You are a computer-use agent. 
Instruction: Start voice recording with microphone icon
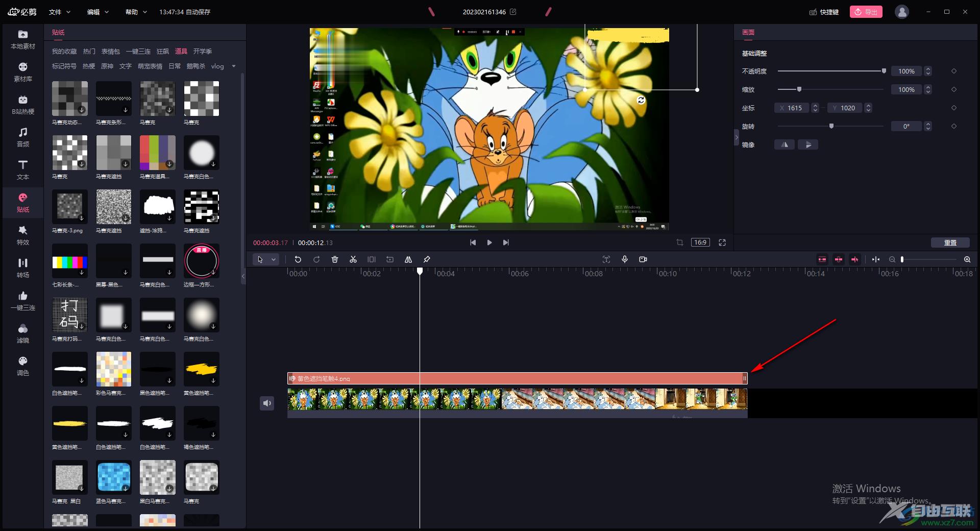pos(625,259)
